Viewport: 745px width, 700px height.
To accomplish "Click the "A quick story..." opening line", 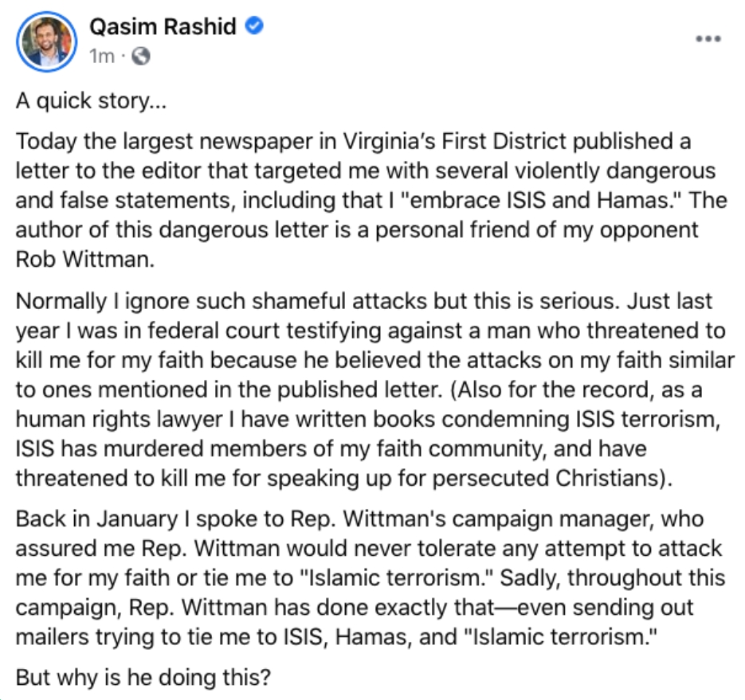I will click(x=91, y=102).
